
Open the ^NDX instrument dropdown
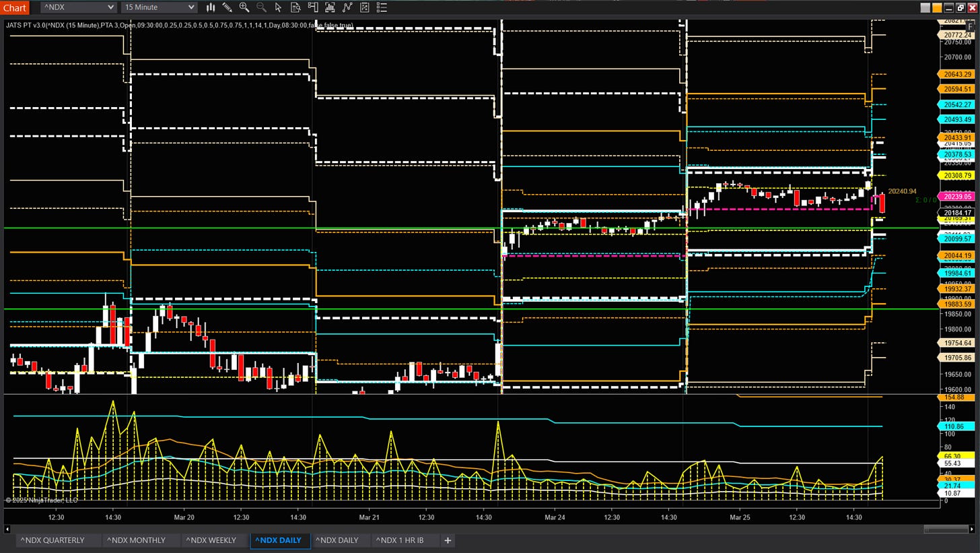click(79, 7)
